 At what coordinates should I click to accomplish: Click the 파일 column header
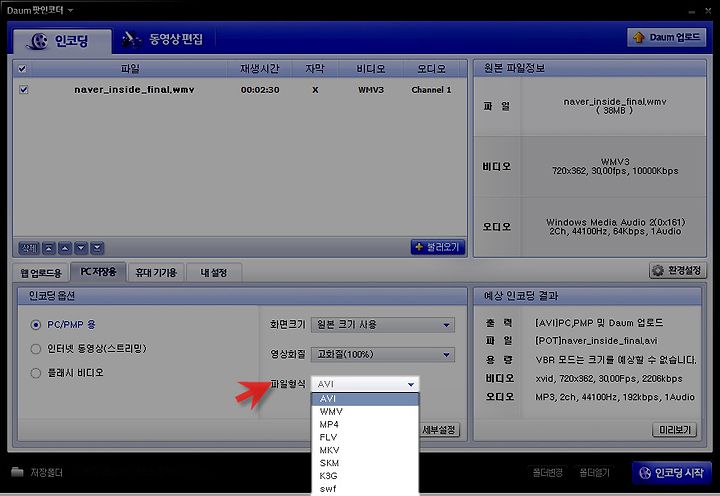tap(130, 69)
